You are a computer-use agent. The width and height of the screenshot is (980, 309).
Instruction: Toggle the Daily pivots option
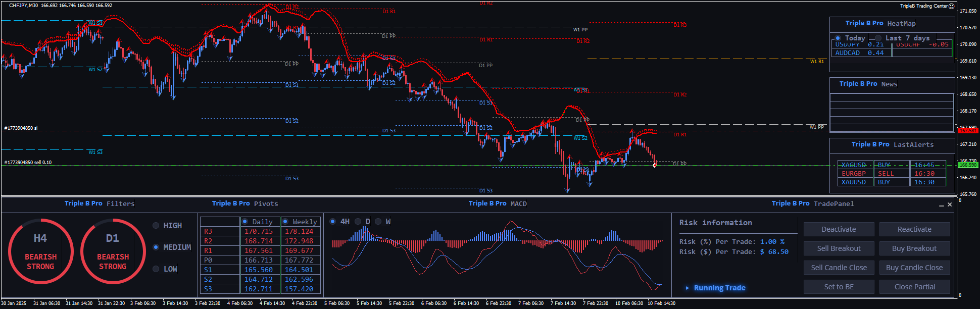[x=245, y=222]
